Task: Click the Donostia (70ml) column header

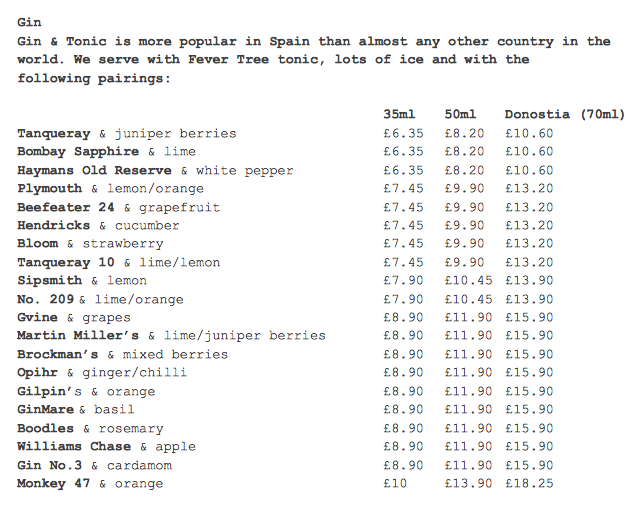Action: (x=564, y=114)
